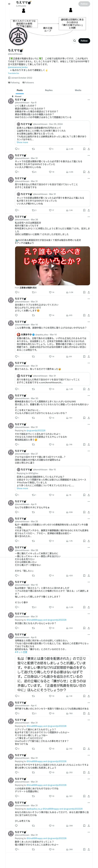
Task: Share the pinned Apr 8 post
Action: pos(89,149)
